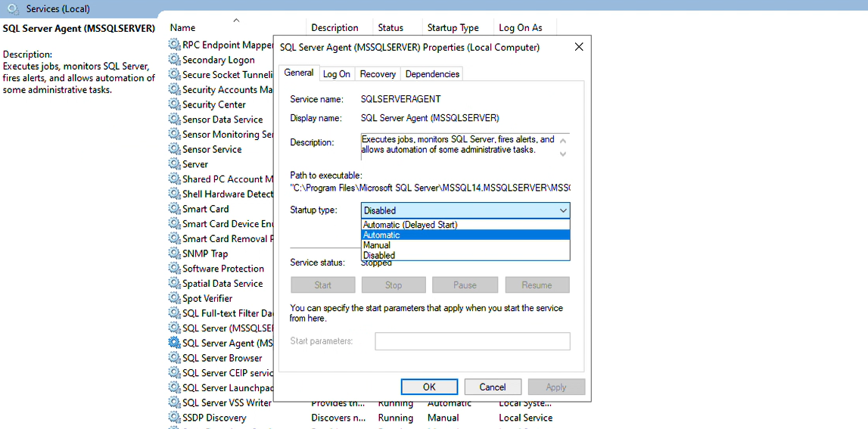Image resolution: width=868 pixels, height=429 pixels.
Task: Click the greyed-out Apply button
Action: pyautogui.click(x=555, y=387)
